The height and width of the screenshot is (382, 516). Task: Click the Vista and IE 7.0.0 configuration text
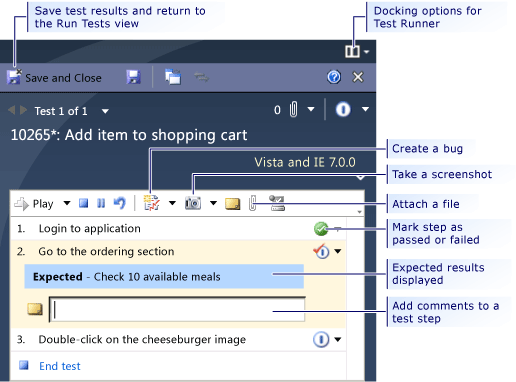[x=305, y=162]
